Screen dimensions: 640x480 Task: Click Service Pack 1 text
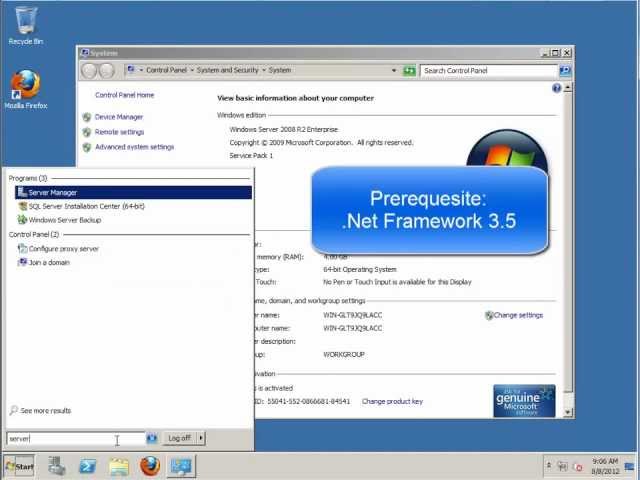click(x=251, y=156)
